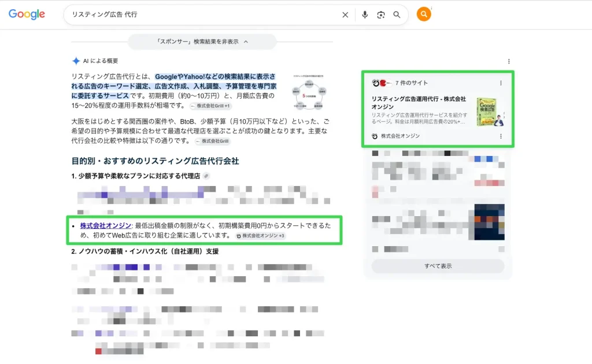592x364 pixels.
Task: Click the blue AI overview sparkle icon
Action: click(76, 61)
